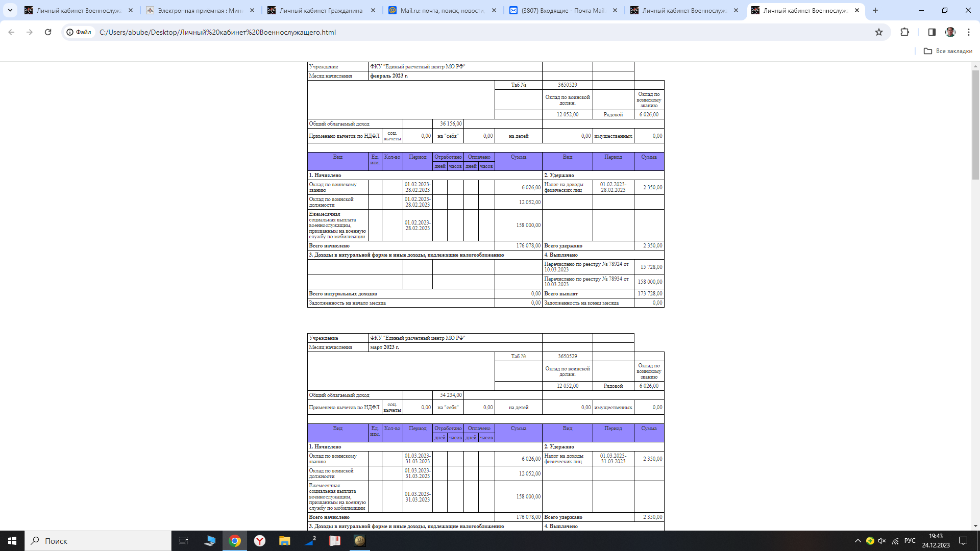This screenshot has width=980, height=551.
Task: Switch to the Электронная приёмная tab
Action: [x=199, y=10]
